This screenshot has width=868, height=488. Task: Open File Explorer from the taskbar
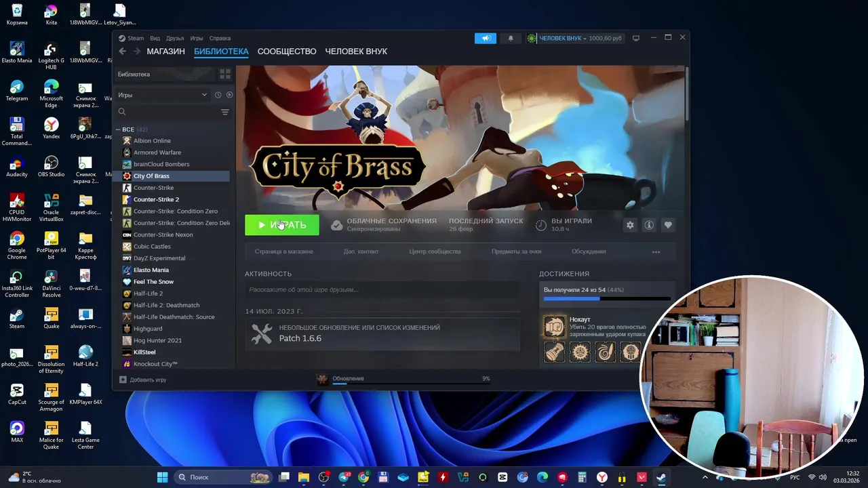click(304, 477)
